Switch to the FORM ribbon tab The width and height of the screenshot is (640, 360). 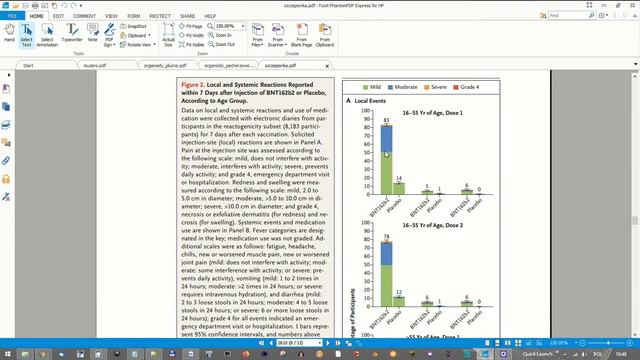[133, 16]
